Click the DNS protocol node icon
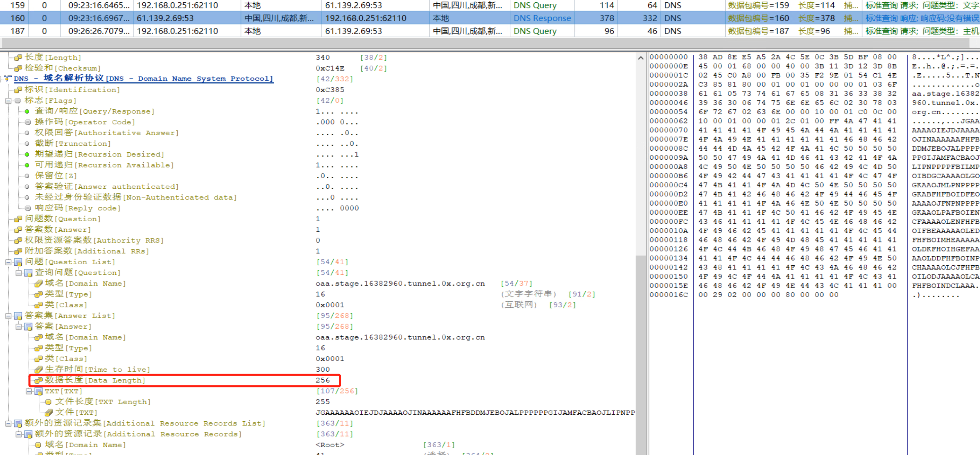The image size is (980, 455). click(8, 79)
